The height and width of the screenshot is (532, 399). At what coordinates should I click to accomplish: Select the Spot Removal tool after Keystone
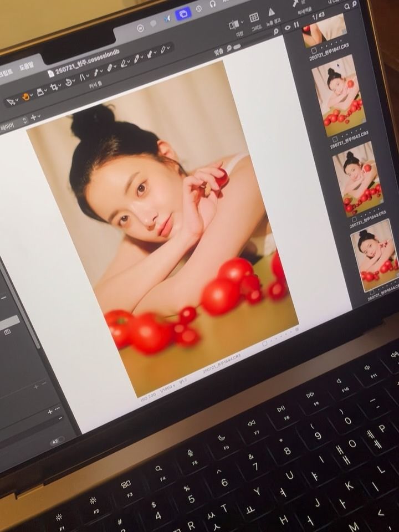[96, 73]
